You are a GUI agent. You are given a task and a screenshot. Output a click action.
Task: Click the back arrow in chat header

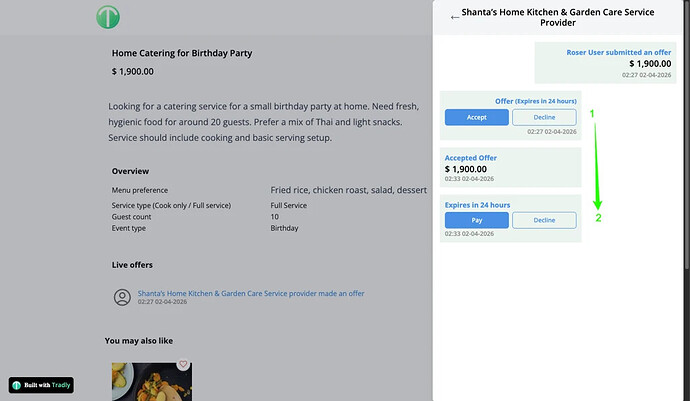(455, 17)
